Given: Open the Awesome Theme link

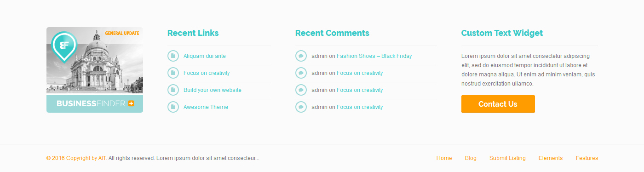Looking at the screenshot, I should coord(206,107).
